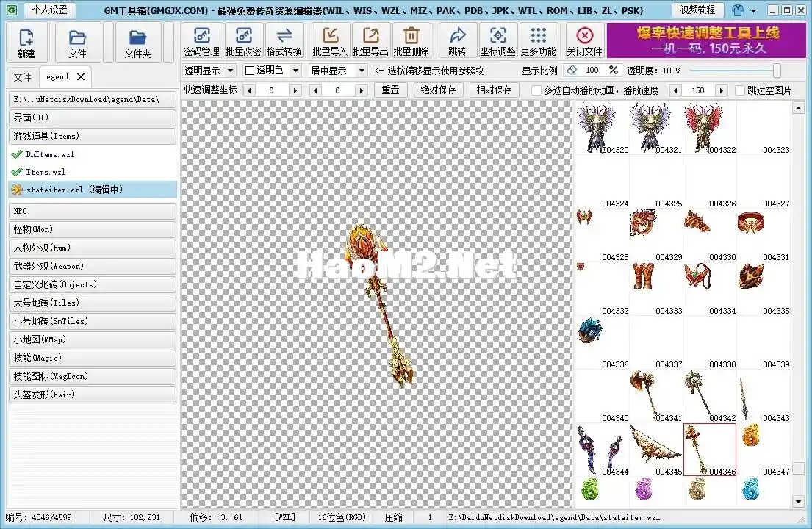Select thumbnail 004341 axe weapon
This screenshot has height=529, width=812.
tap(656, 397)
